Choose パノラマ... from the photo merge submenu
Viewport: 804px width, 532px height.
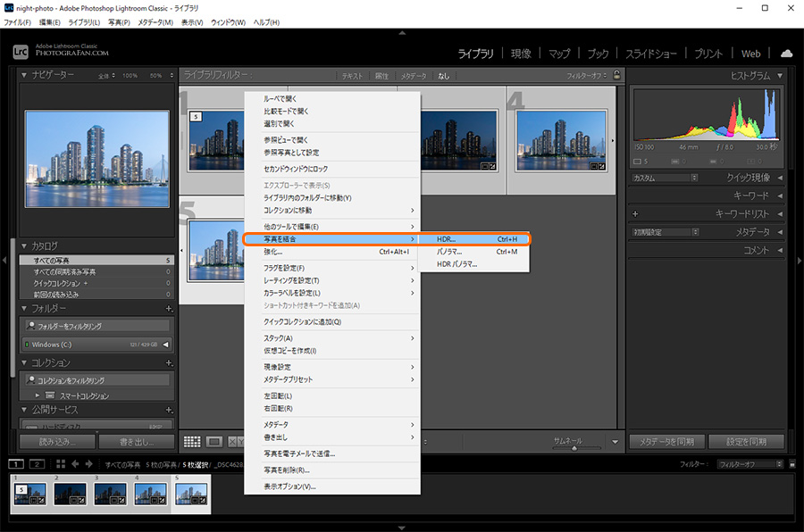pyautogui.click(x=474, y=252)
